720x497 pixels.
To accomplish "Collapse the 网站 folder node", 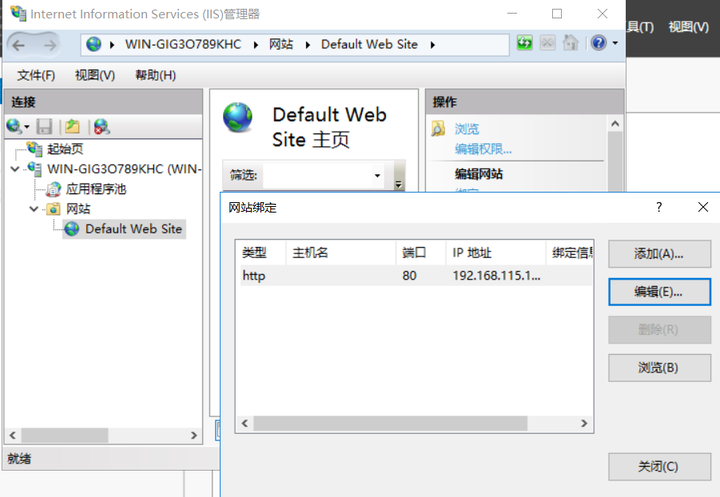I will pyautogui.click(x=34, y=209).
